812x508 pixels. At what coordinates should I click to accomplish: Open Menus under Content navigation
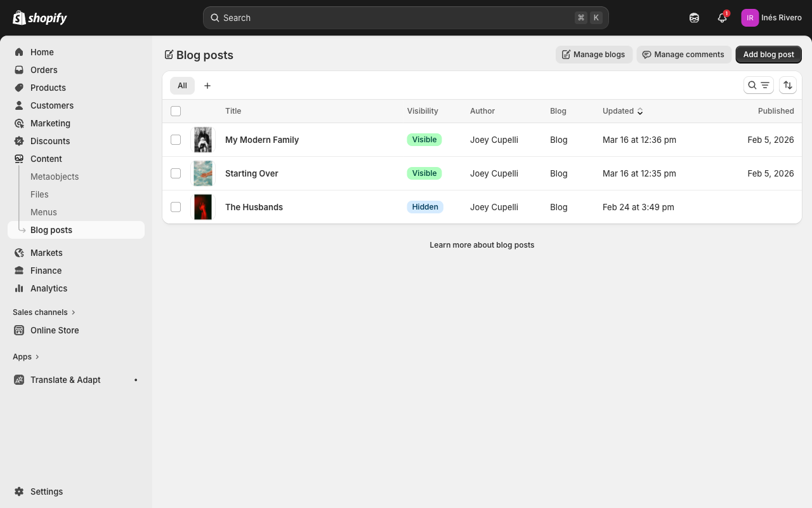[43, 212]
